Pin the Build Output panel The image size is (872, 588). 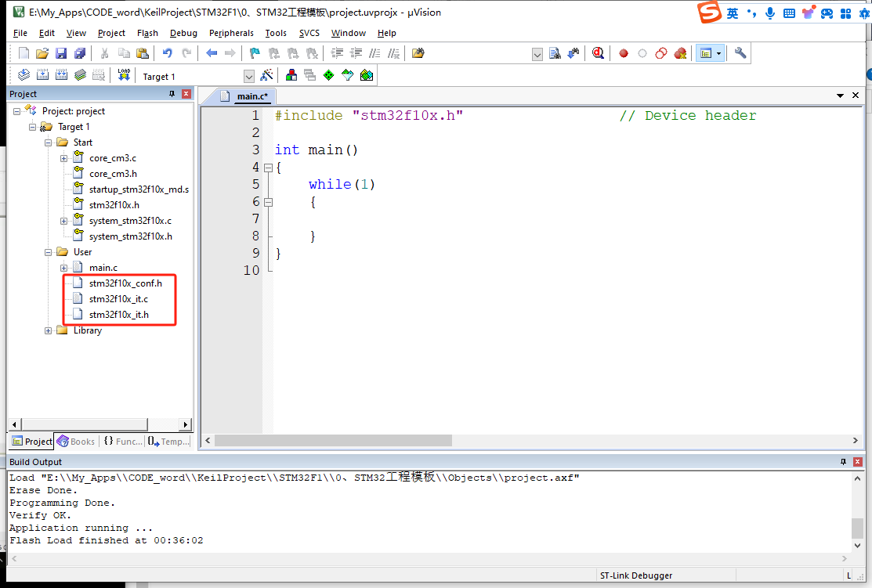click(x=843, y=462)
